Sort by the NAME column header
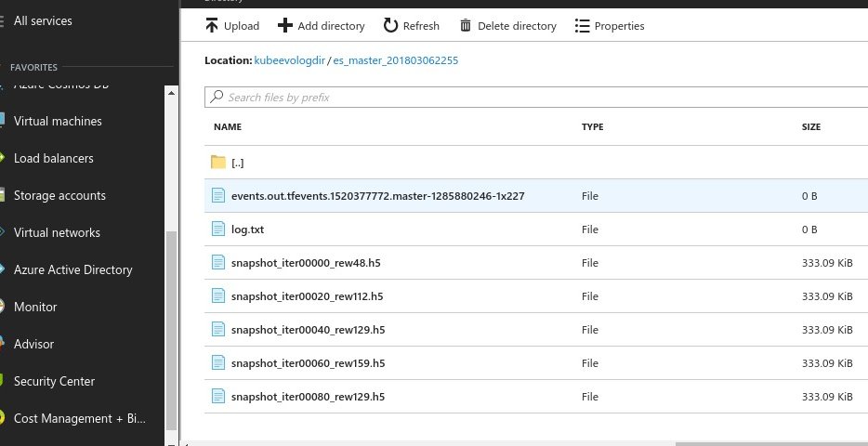868x446 pixels. tap(228, 126)
